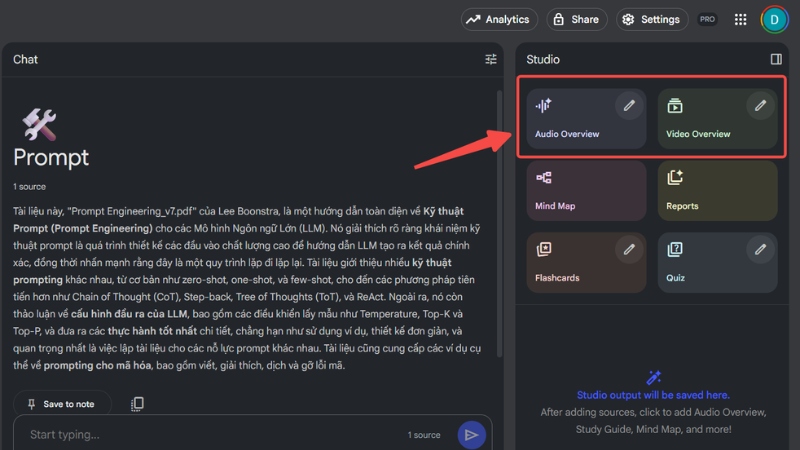Customize Flashcards with pencil icon
800x450 pixels.
click(629, 248)
